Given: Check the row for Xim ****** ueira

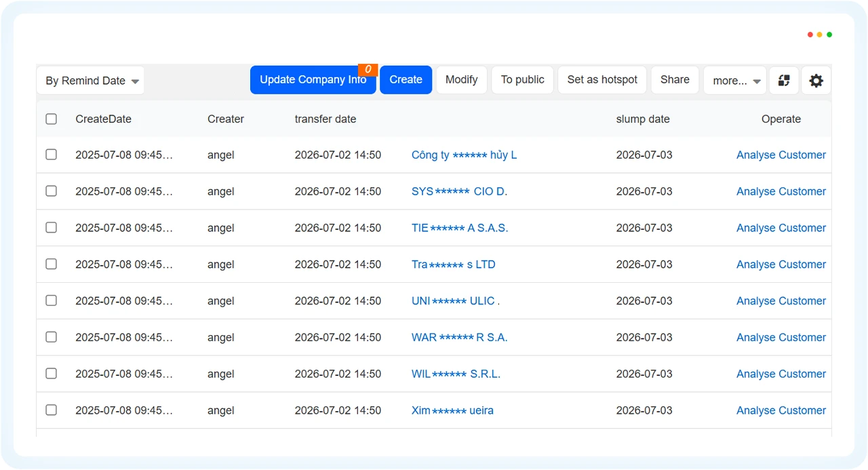Looking at the screenshot, I should coord(52,410).
